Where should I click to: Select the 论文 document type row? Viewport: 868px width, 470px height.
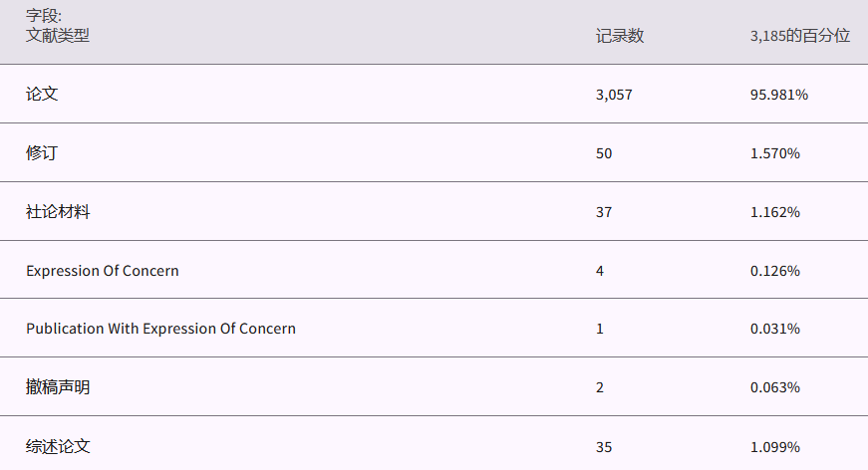[42, 94]
